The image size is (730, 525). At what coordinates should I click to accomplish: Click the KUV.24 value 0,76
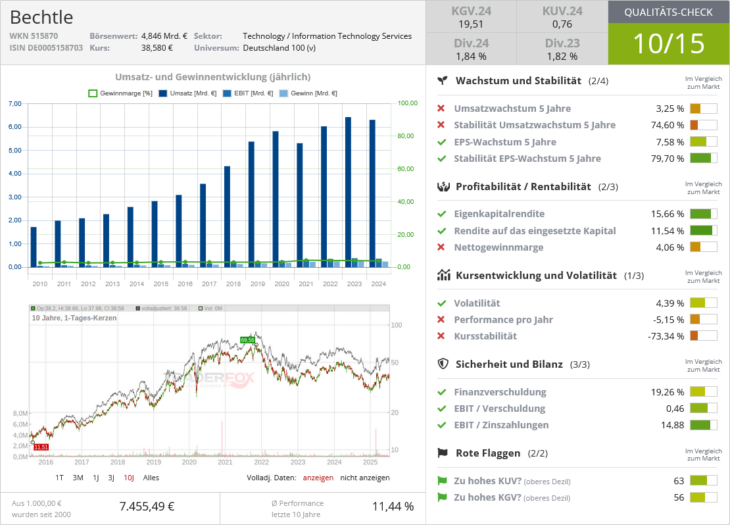tap(562, 24)
